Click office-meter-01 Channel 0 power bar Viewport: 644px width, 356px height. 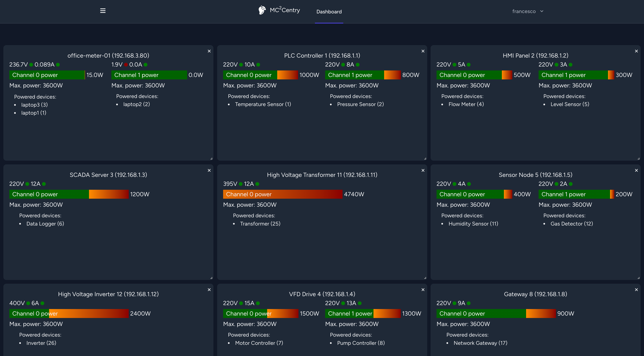coord(47,75)
